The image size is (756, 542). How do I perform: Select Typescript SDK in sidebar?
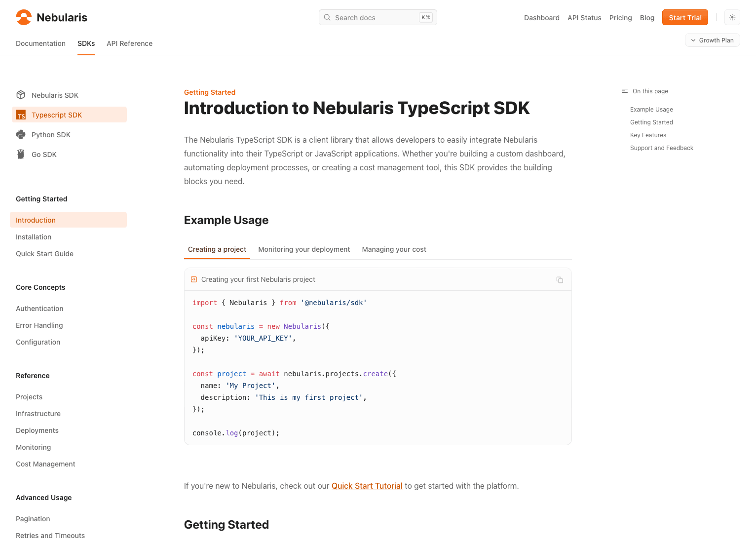69,115
